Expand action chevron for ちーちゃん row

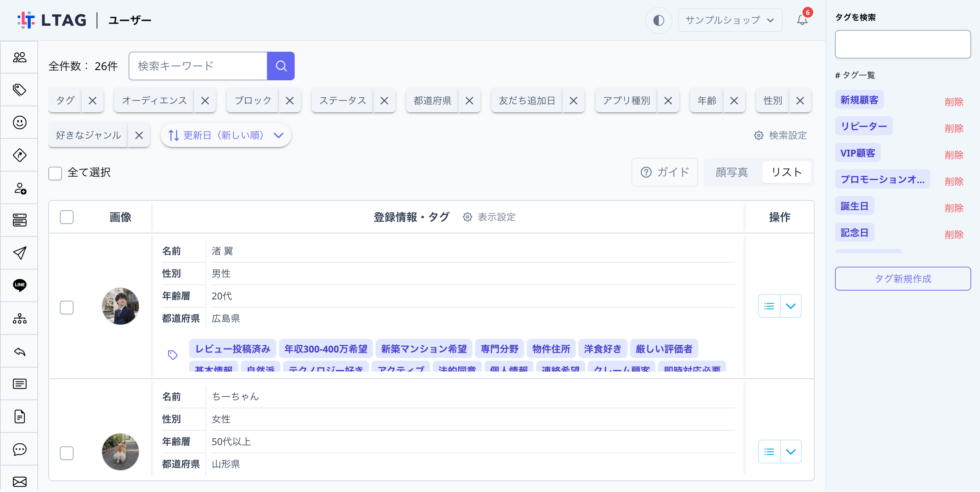[790, 452]
